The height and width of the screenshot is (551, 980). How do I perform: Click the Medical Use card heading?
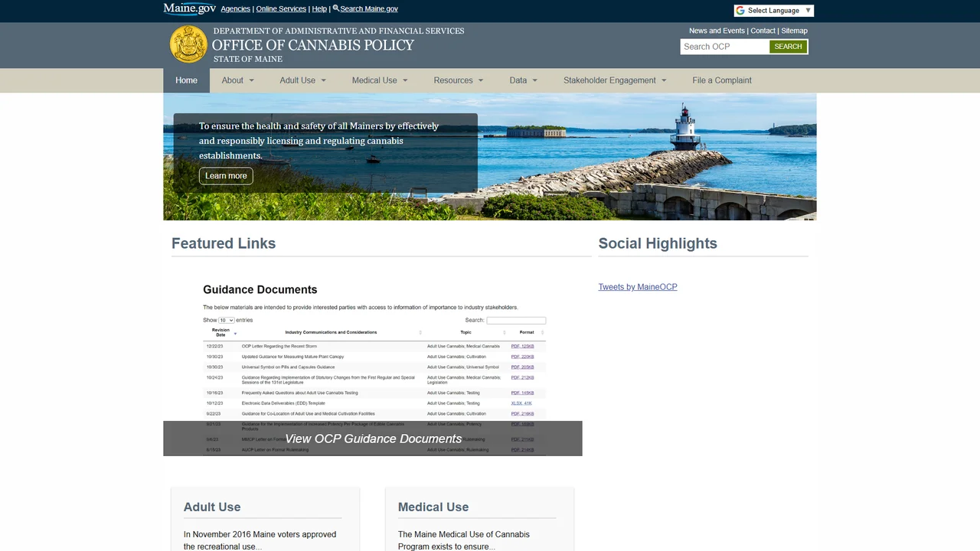433,507
